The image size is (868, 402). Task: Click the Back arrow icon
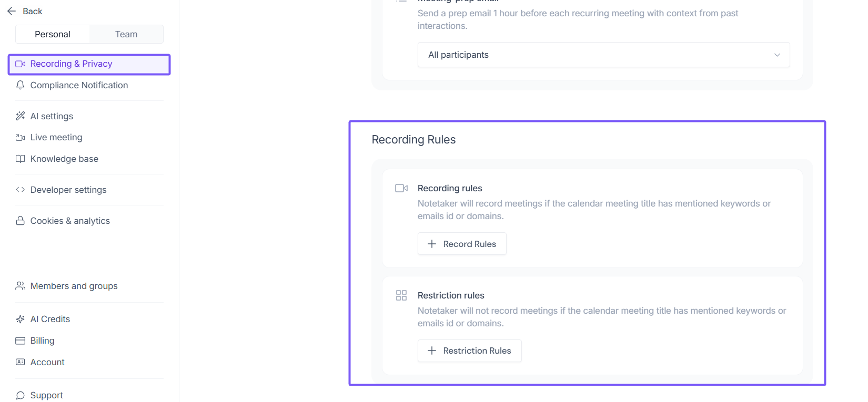12,11
